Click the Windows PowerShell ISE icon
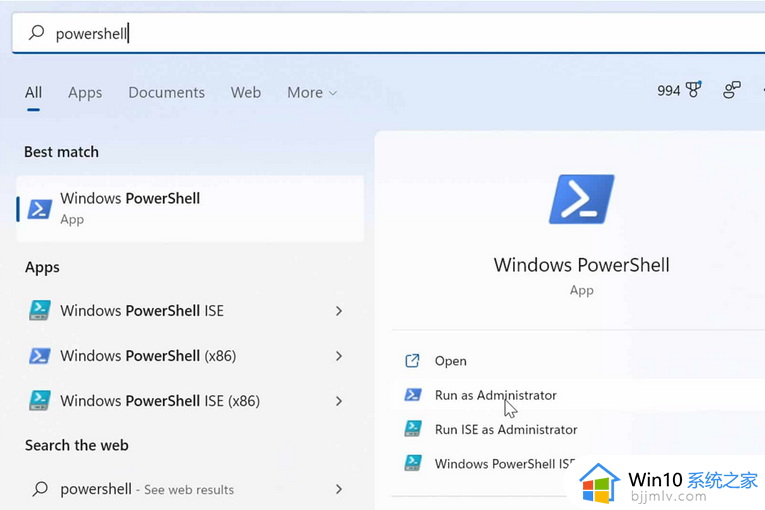Image resolution: width=765 pixels, height=510 pixels. pyautogui.click(x=40, y=310)
